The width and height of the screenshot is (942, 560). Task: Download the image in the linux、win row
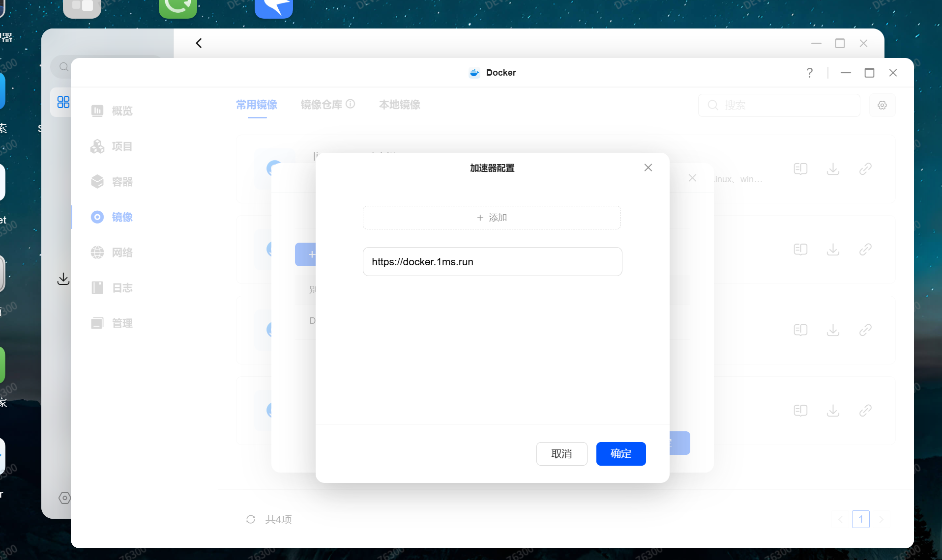833,169
